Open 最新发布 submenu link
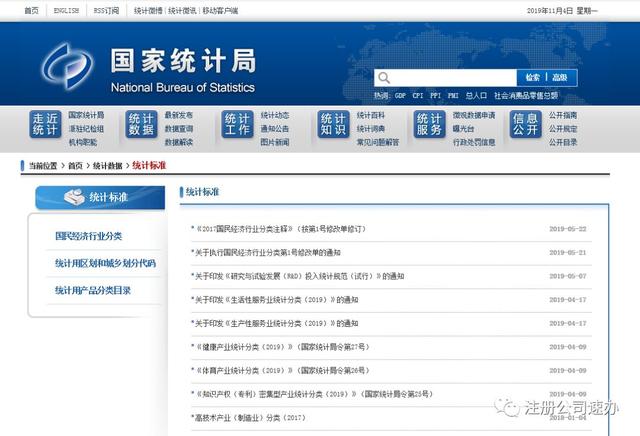Image resolution: width=640 pixels, height=436 pixels. click(x=179, y=115)
